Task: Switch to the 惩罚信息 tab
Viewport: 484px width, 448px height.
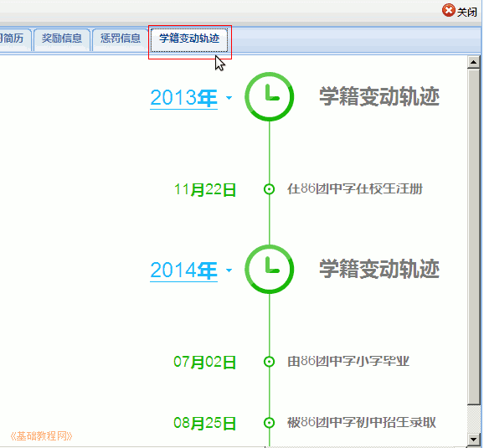Action: click(x=121, y=39)
